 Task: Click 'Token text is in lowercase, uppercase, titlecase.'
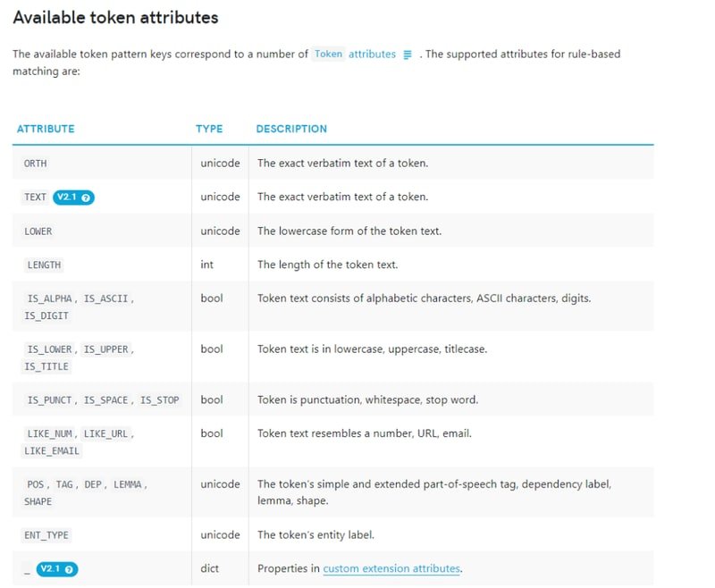coord(372,349)
